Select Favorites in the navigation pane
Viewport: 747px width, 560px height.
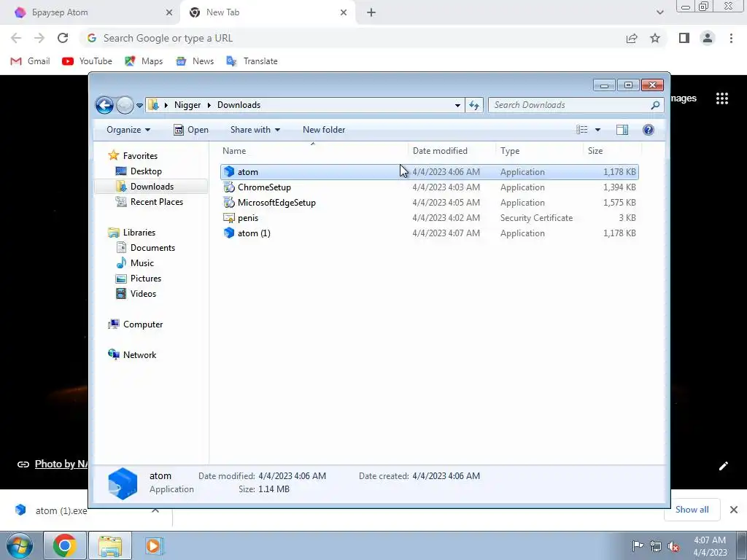(x=133, y=156)
